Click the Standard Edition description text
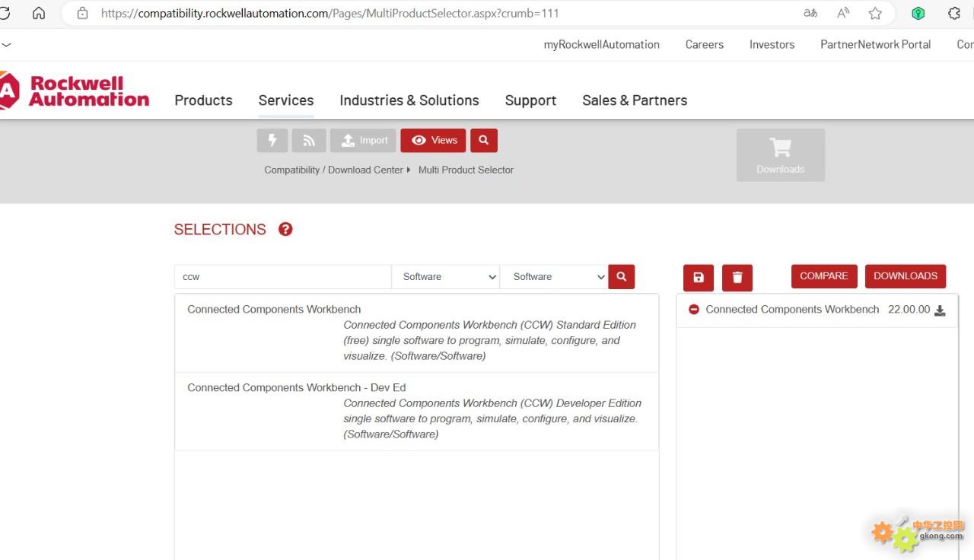974x560 pixels. click(x=491, y=340)
